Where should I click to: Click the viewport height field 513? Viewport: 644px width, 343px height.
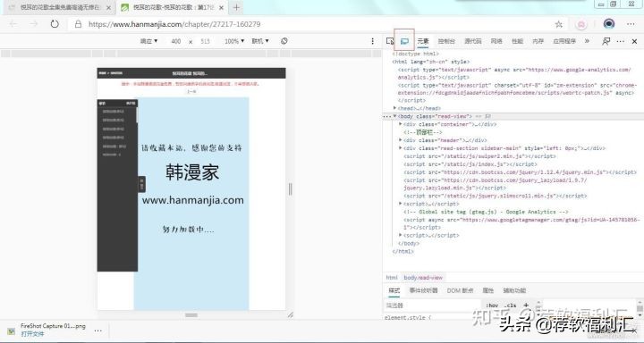click(x=206, y=41)
